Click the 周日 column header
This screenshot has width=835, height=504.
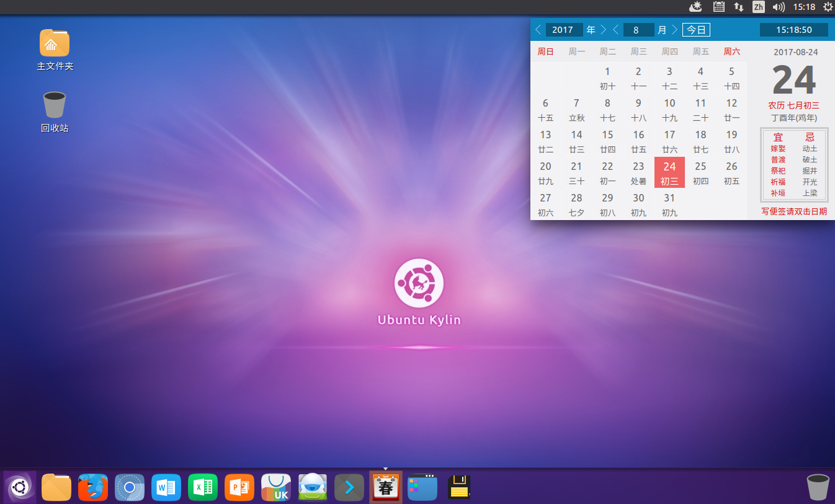click(x=545, y=52)
